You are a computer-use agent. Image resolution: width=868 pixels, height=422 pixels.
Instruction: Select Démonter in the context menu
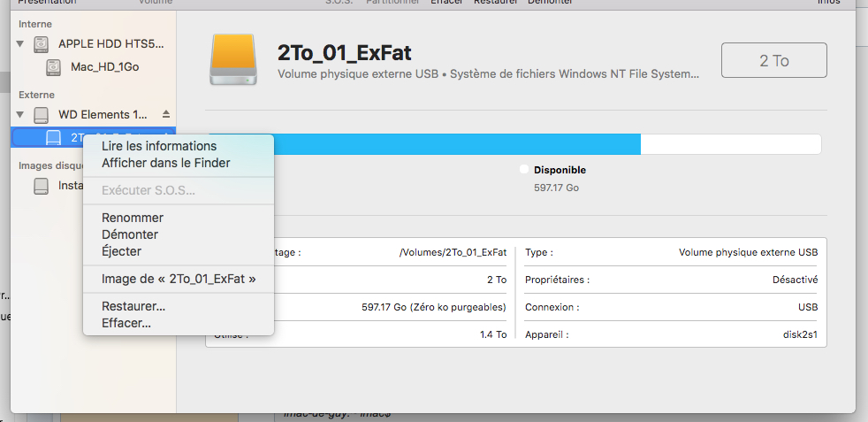(130, 234)
